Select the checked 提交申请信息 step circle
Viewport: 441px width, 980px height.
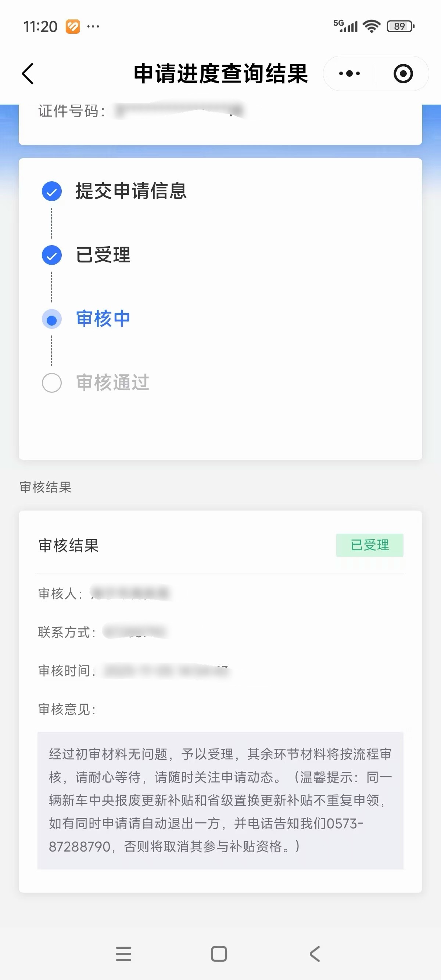tap(52, 191)
